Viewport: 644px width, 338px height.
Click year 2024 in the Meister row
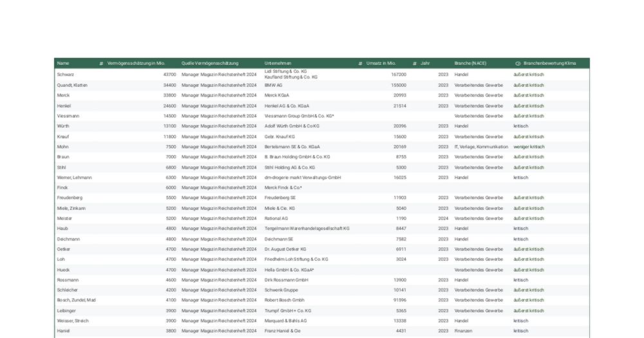click(443, 218)
